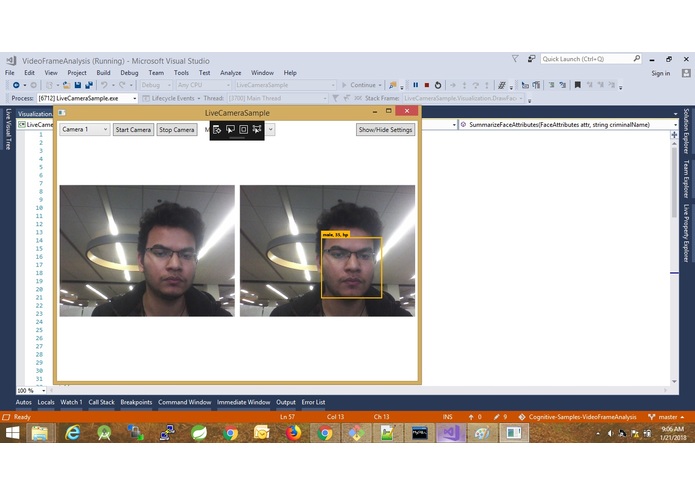Screen dimensions: 695x494
Task: Open the Any CPU platform dropdown
Action: [203, 85]
